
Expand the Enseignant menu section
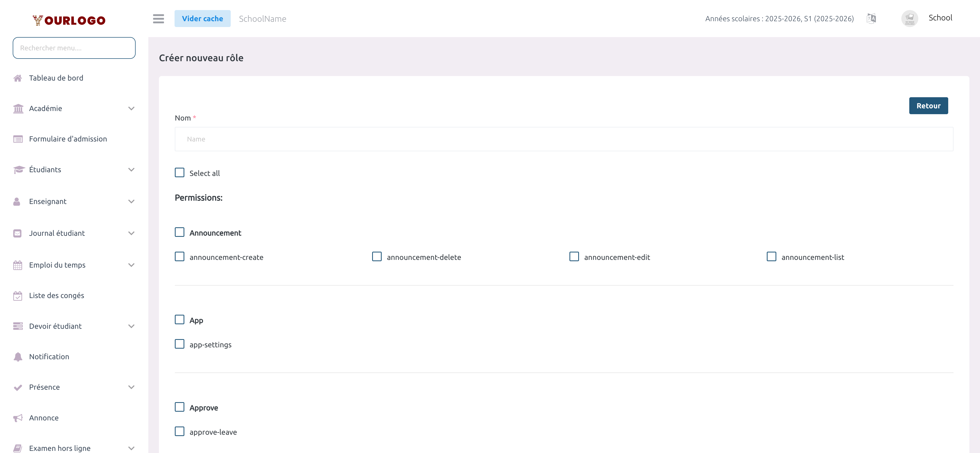131,201
